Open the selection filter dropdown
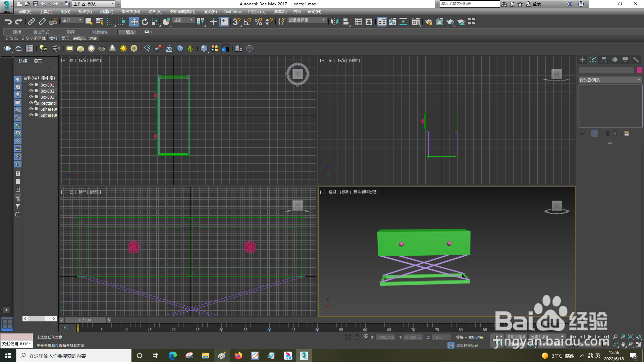Viewport: 644px width, 363px height. (72, 20)
